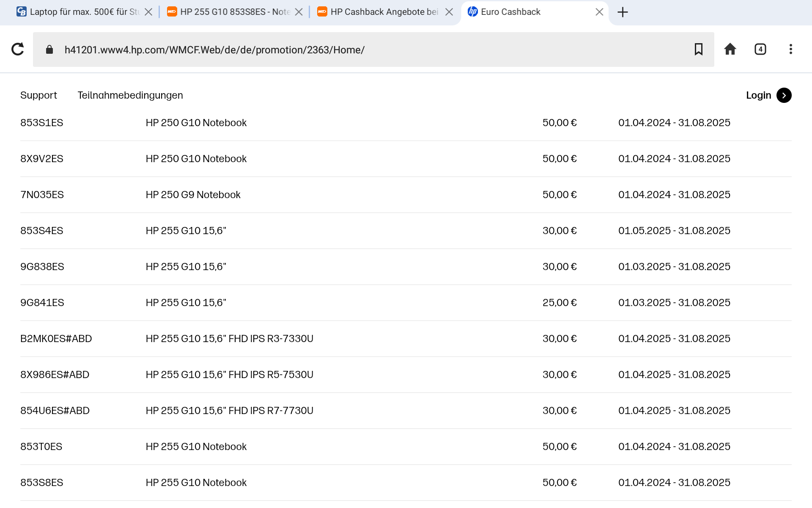Open the three-dot browser menu
Viewport: 812px width, 508px height.
790,50
